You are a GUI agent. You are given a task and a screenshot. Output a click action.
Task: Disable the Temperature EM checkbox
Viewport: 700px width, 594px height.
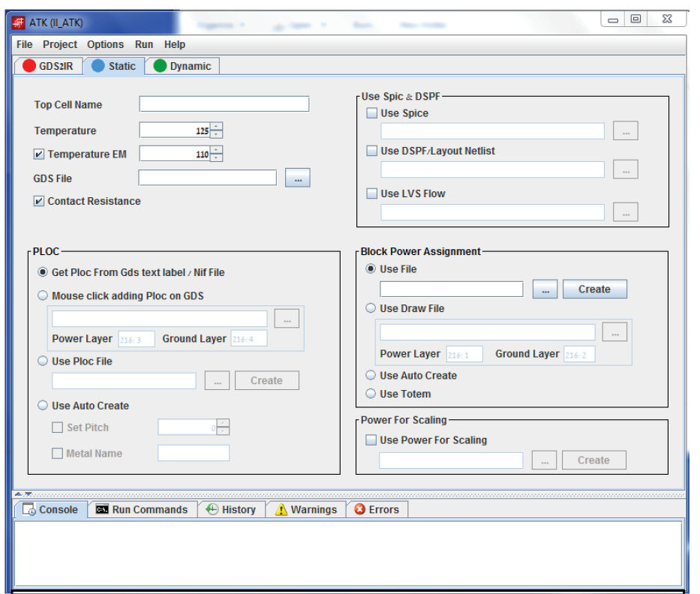[39, 154]
